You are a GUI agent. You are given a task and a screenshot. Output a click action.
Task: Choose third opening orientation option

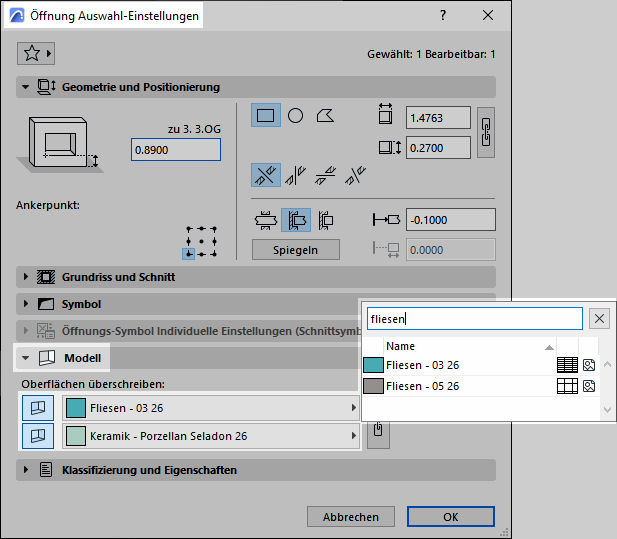point(325,175)
